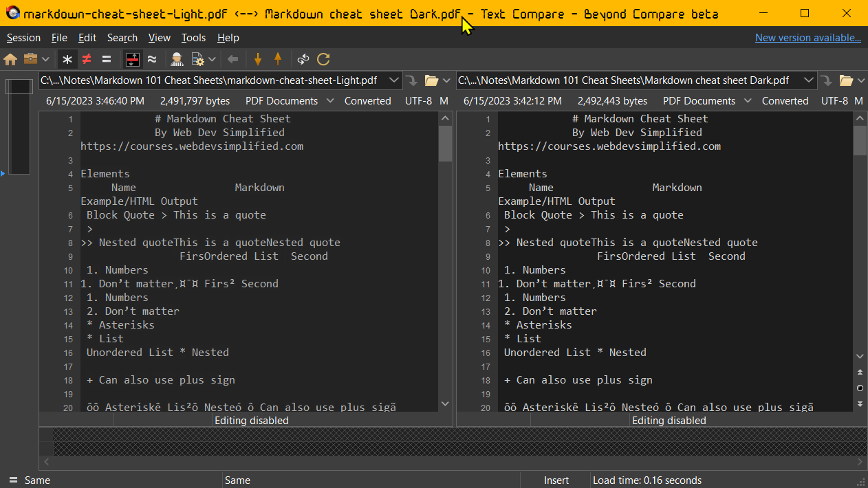Open the View menu

point(160,38)
